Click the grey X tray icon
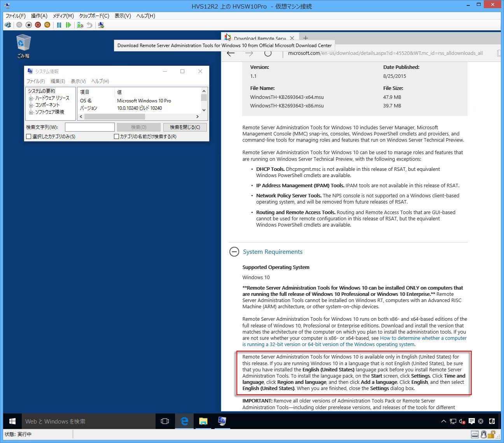This screenshot has width=504, height=443. pos(481,421)
